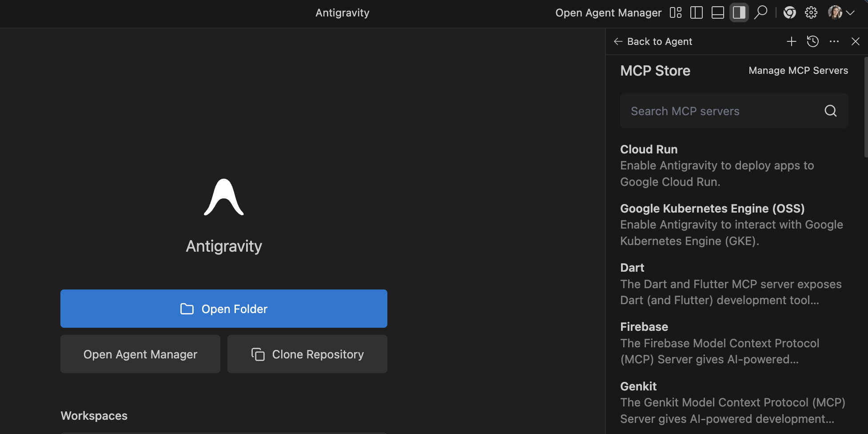Click the Workspaces heading
Viewport: 868px width, 434px height.
point(94,416)
